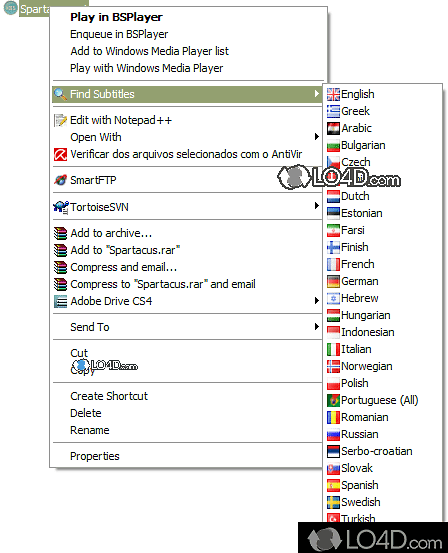Click the Romanian flag icon

[333, 417]
